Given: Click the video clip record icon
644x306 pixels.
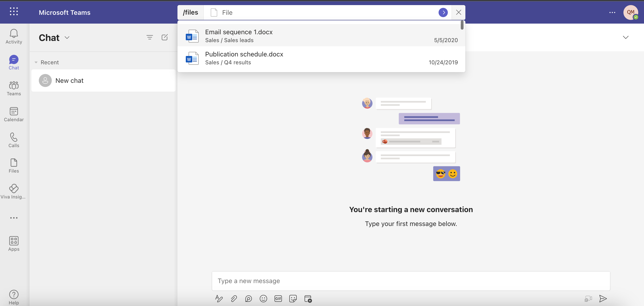Looking at the screenshot, I should point(588,299).
